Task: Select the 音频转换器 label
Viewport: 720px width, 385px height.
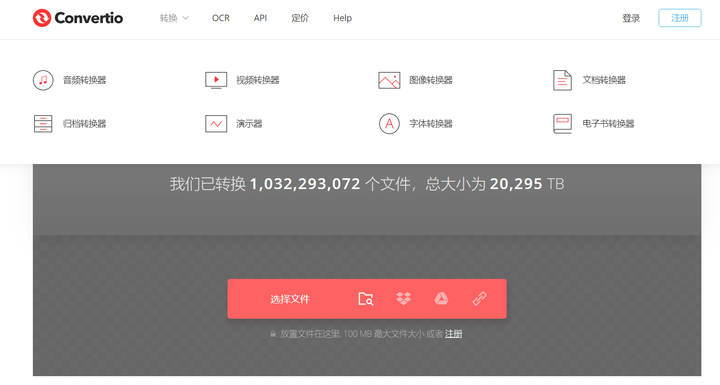Action: click(84, 80)
